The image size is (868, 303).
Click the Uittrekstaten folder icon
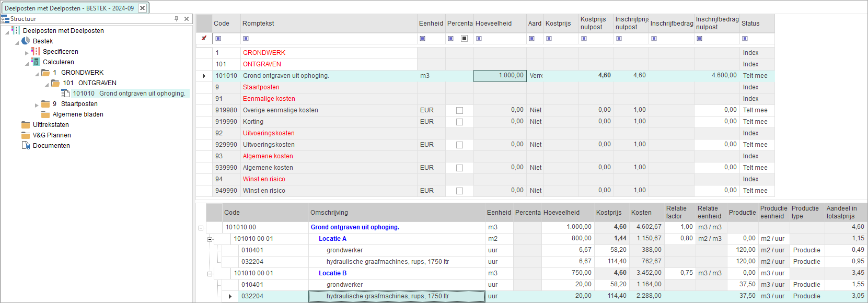point(26,124)
